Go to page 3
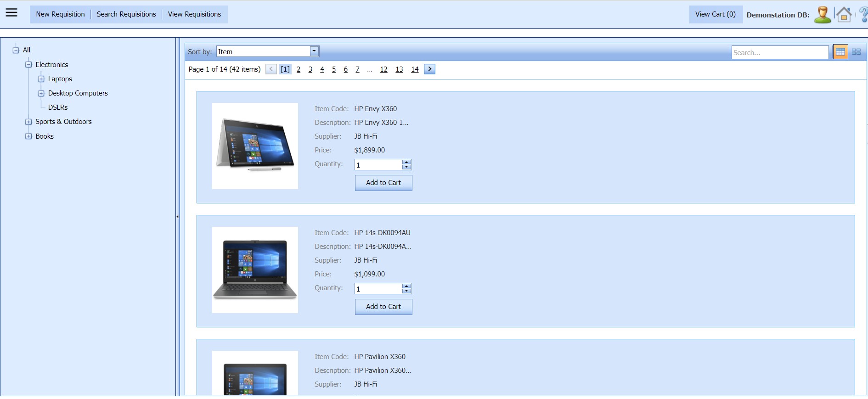868x399 pixels. click(x=310, y=69)
